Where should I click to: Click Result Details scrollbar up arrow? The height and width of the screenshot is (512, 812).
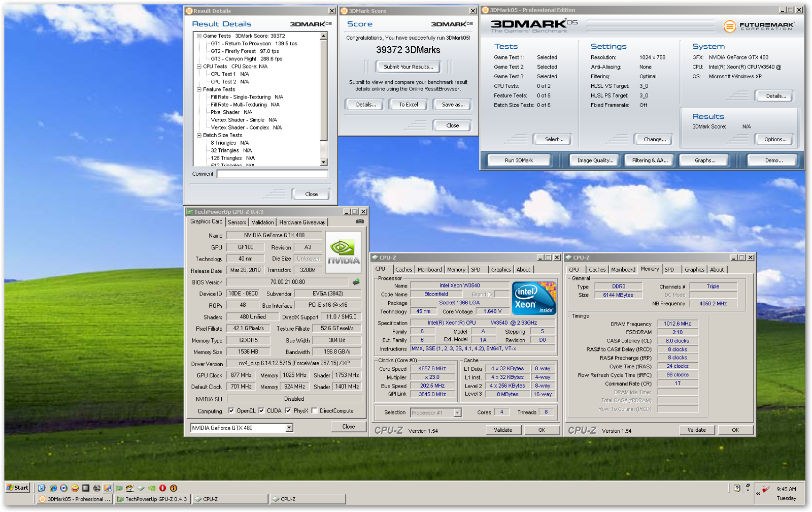(324, 36)
